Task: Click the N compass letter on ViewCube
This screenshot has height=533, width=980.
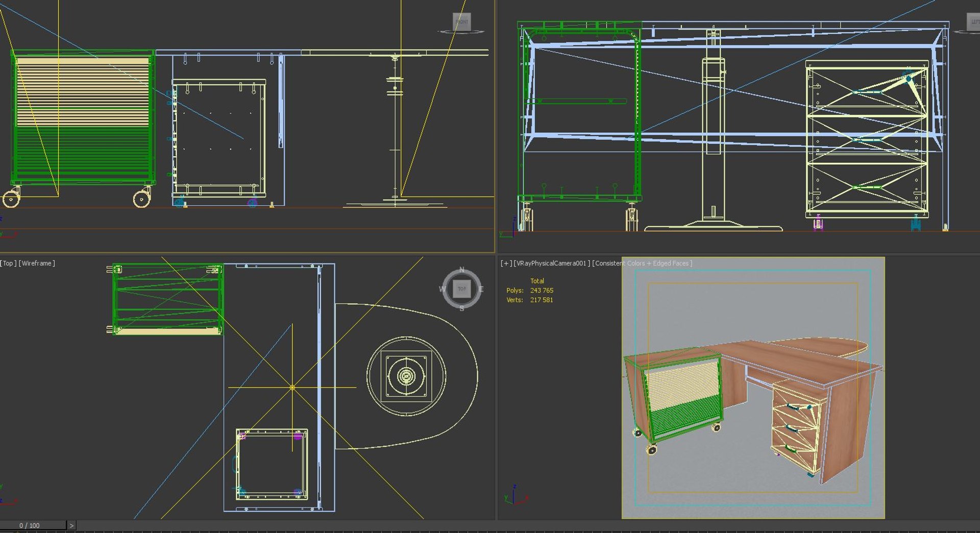Action: (462, 270)
